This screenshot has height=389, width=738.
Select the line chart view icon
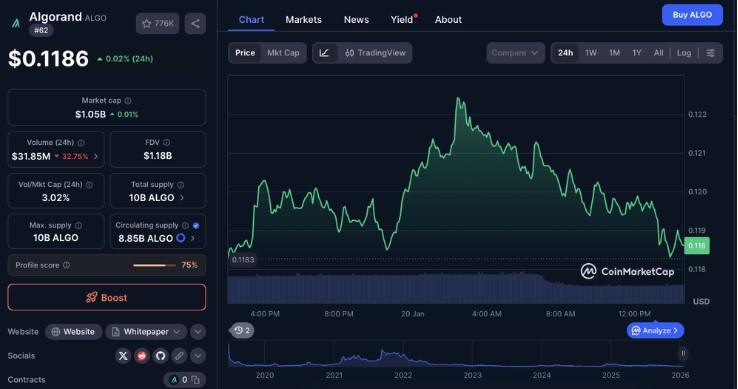click(x=324, y=53)
